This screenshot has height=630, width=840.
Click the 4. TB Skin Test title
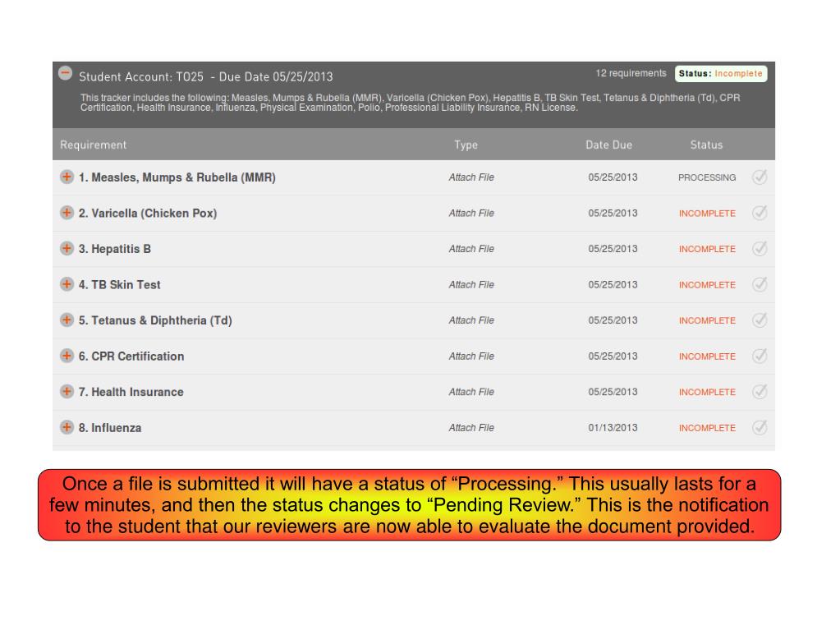[119, 285]
